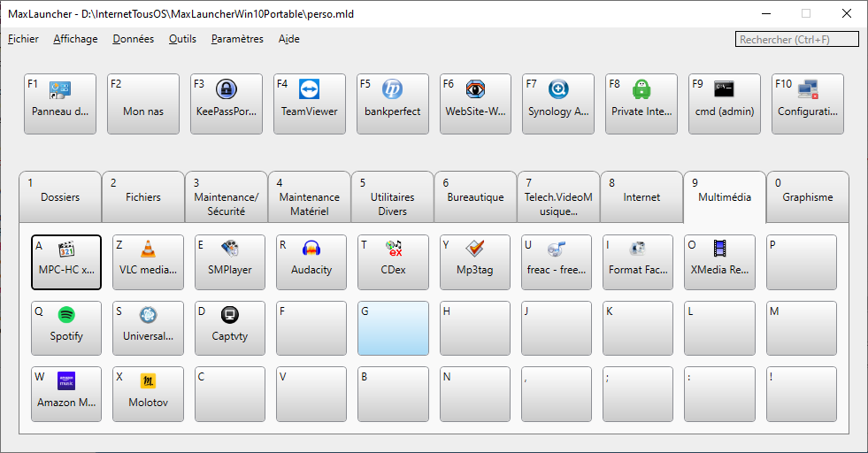Start SMPlayer on key E
Screen dimensions: 868x453
point(230,262)
